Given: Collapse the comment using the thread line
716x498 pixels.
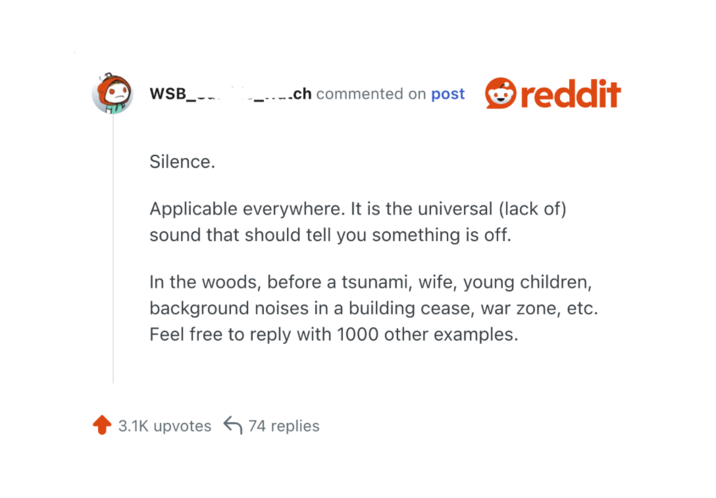Looking at the screenshot, I should [x=113, y=250].
